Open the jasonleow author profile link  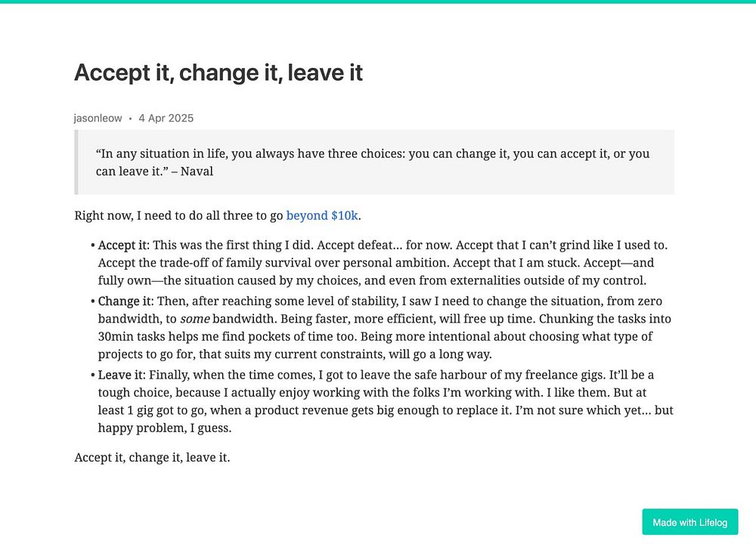point(98,118)
